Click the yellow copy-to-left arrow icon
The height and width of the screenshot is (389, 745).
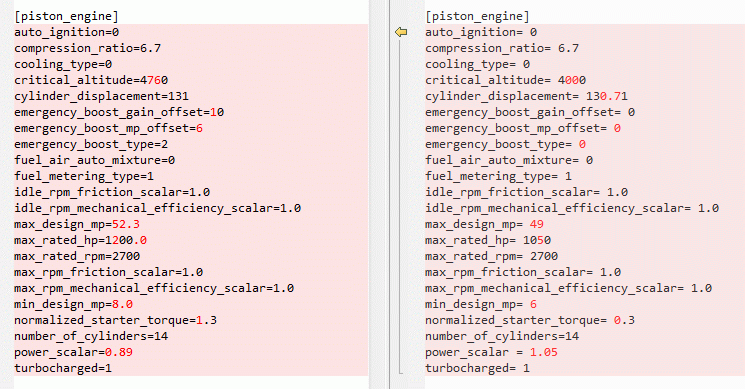click(x=401, y=32)
